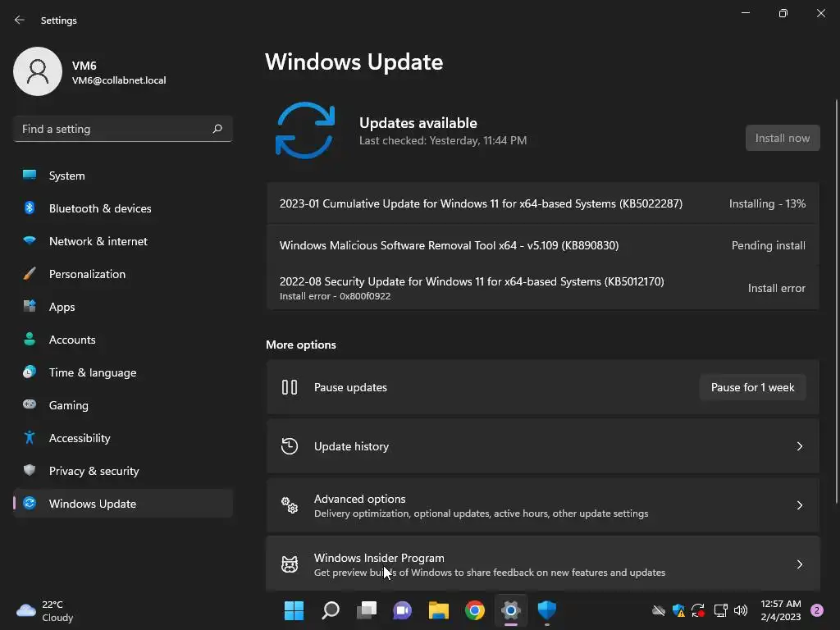Click the Bluetooth icon in sidebar
The width and height of the screenshot is (840, 630).
point(30,208)
